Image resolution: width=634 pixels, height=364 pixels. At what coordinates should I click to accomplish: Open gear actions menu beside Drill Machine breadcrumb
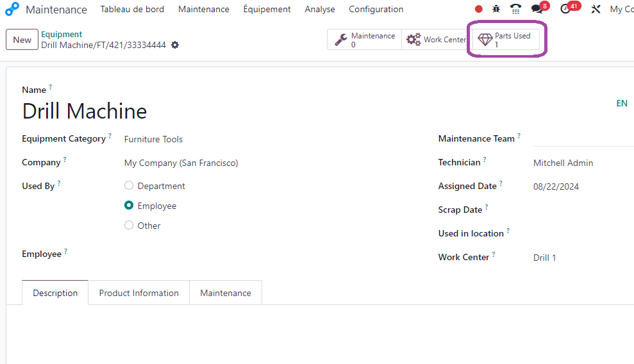(174, 45)
